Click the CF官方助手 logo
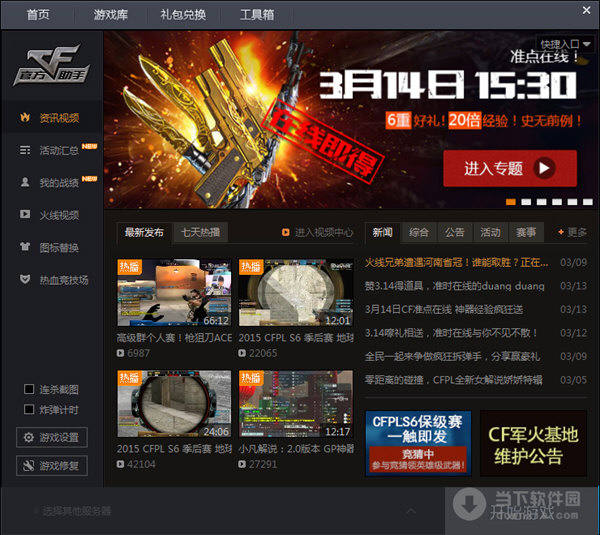 pyautogui.click(x=52, y=65)
